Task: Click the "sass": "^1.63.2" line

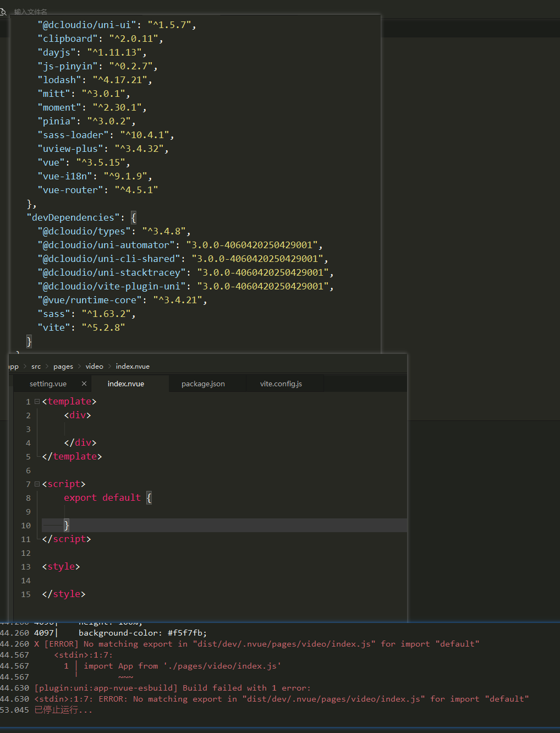Action: [86, 314]
